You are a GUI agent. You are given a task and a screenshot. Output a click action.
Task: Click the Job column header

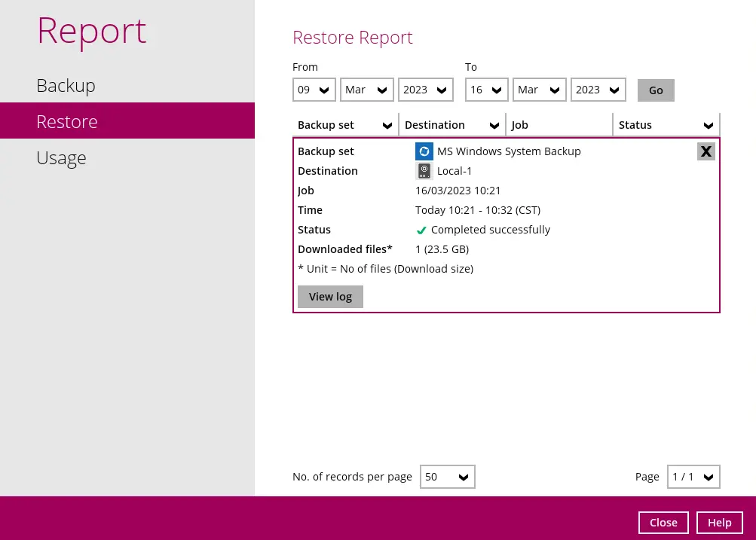[x=560, y=125]
